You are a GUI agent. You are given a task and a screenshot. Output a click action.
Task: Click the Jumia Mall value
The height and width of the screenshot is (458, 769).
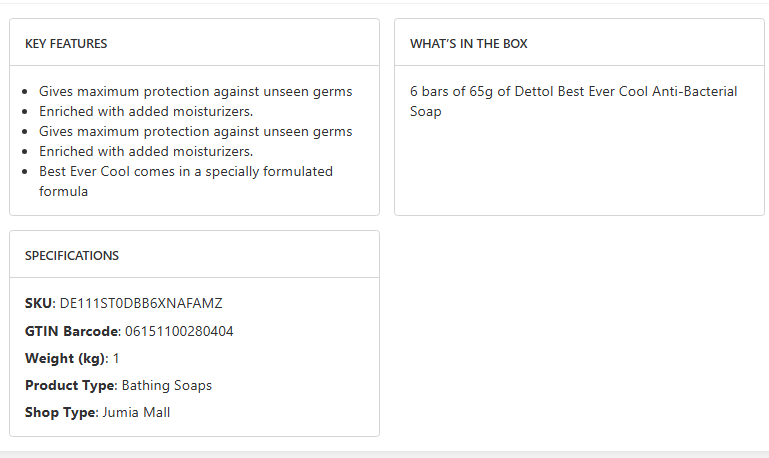coord(136,412)
